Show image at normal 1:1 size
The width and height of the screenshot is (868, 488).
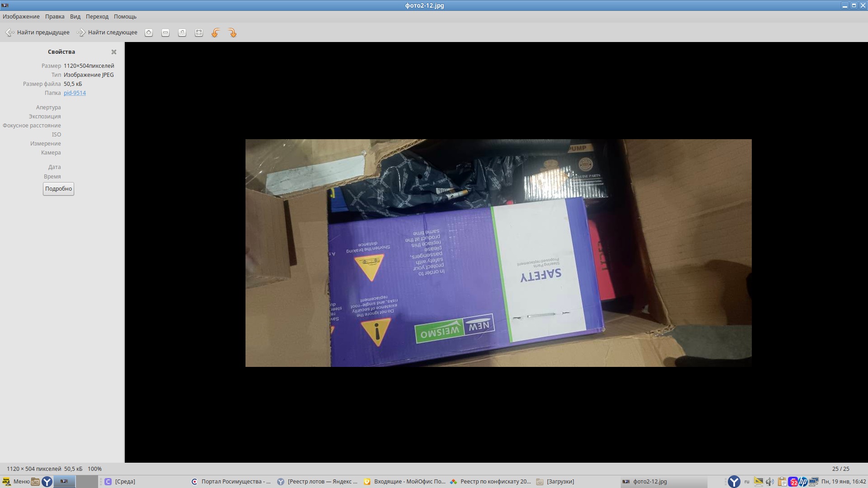pyautogui.click(x=182, y=33)
